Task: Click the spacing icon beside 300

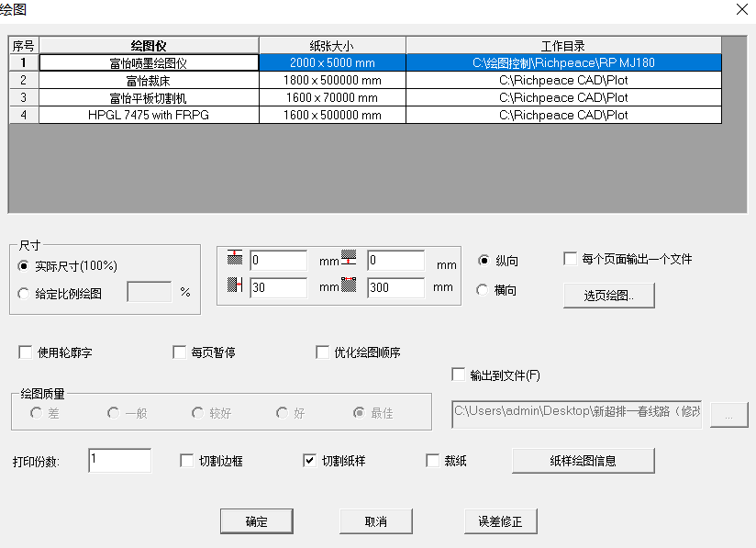Action: [x=350, y=287]
